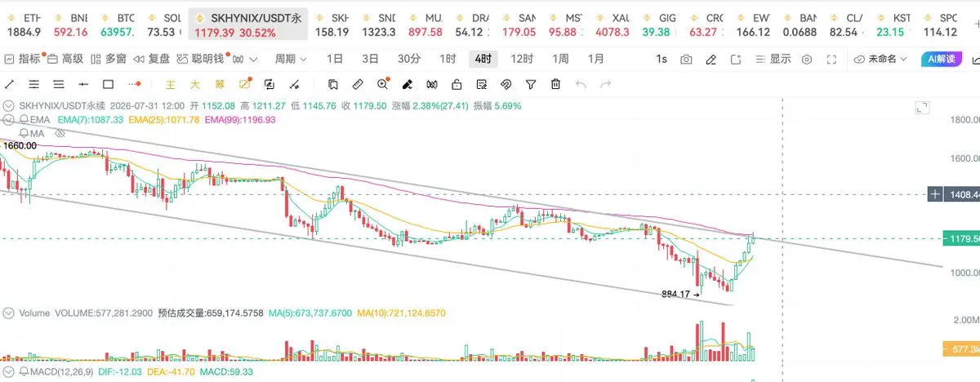Viewport: 980px width, 382px height.
Task: Click the note icon after the lock
Action: (x=481, y=84)
